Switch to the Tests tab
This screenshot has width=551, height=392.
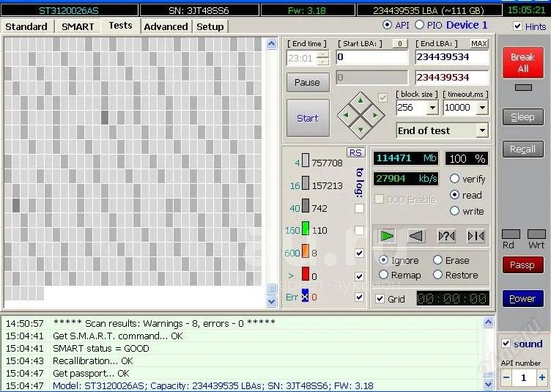pyautogui.click(x=120, y=26)
